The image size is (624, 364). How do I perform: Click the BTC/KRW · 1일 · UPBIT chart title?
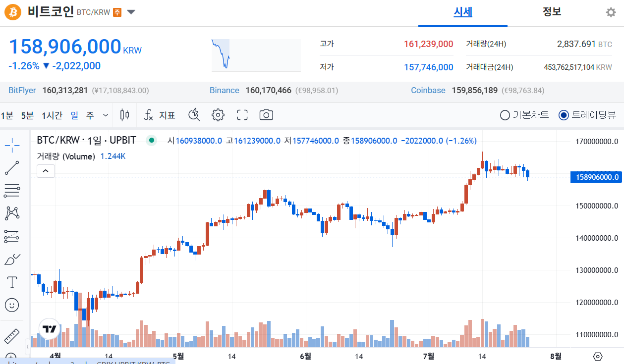tap(86, 140)
